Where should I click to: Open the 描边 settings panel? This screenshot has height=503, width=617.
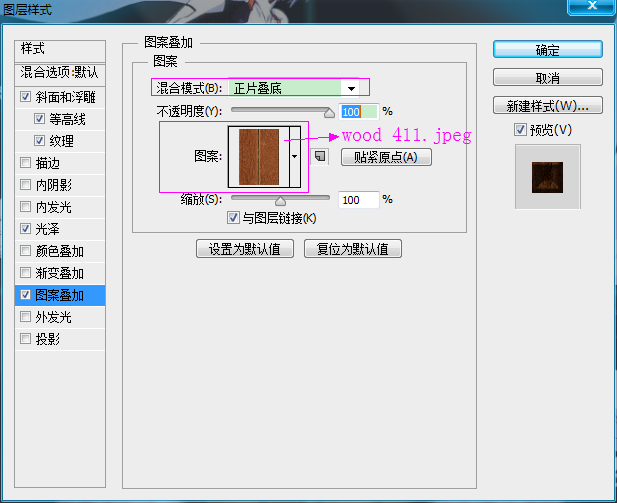[x=48, y=163]
